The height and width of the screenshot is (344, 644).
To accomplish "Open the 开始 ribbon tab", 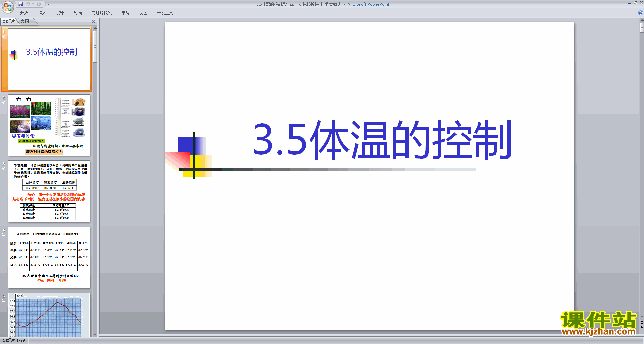I will pos(24,13).
